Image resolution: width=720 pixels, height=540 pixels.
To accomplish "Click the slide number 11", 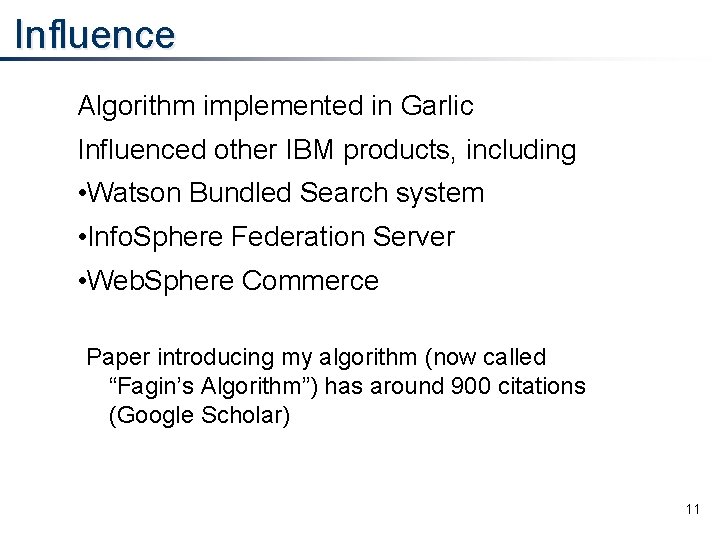I will pyautogui.click(x=692, y=510).
